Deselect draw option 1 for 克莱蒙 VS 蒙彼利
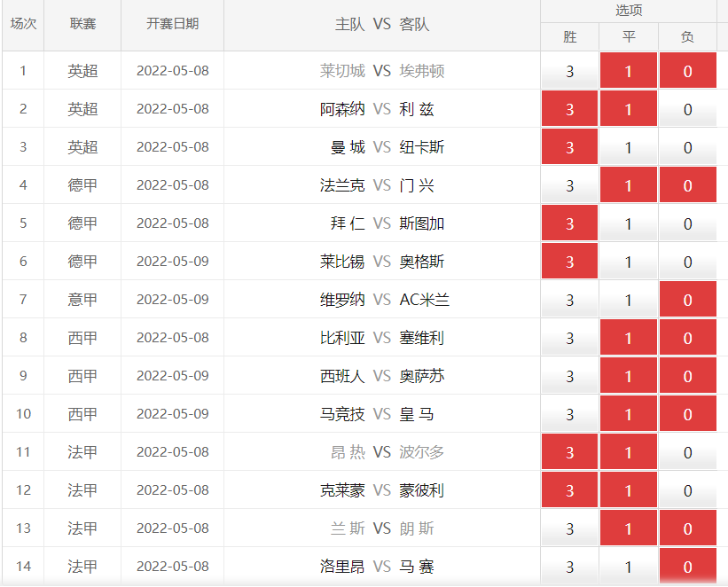728x587 pixels. point(629,489)
